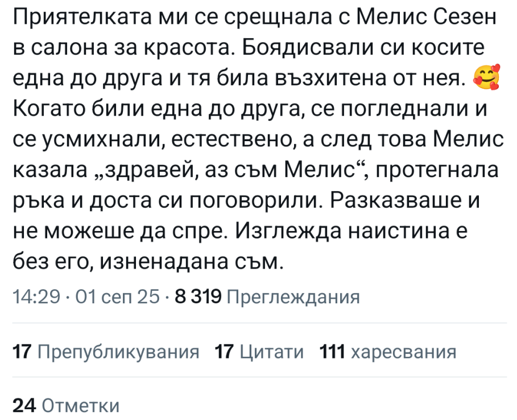Open the Препубликувания reposts list
Image resolution: width=517 pixels, height=420 pixels.
(x=118, y=352)
